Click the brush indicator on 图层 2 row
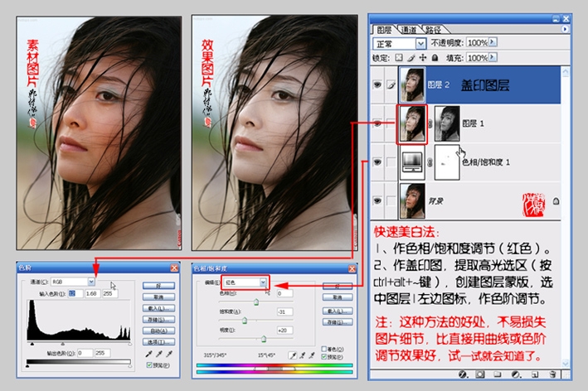 [391, 85]
